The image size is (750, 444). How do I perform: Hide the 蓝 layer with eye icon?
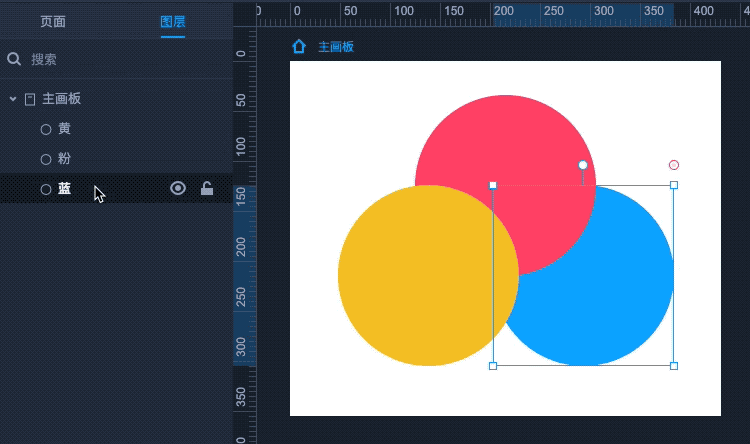[178, 188]
